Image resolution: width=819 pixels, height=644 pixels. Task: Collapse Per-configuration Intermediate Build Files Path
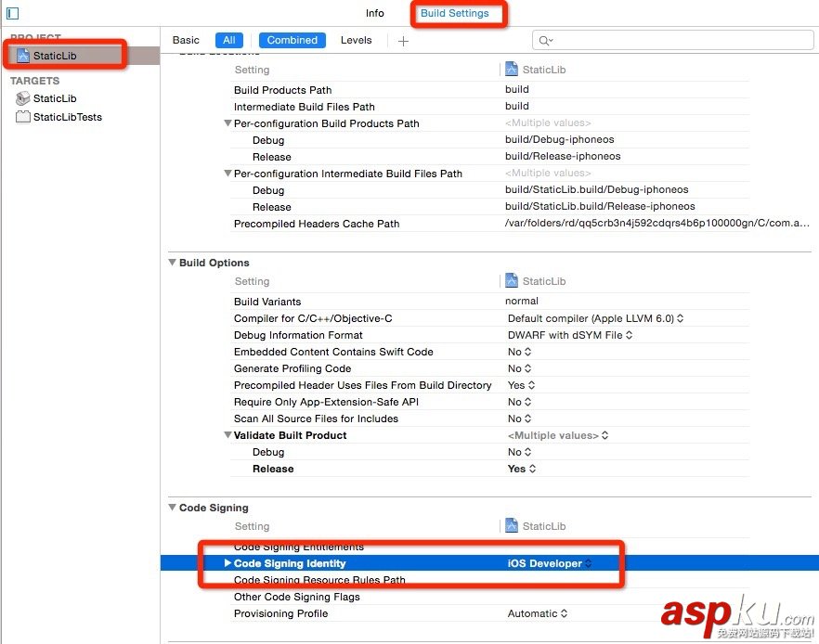click(x=227, y=174)
